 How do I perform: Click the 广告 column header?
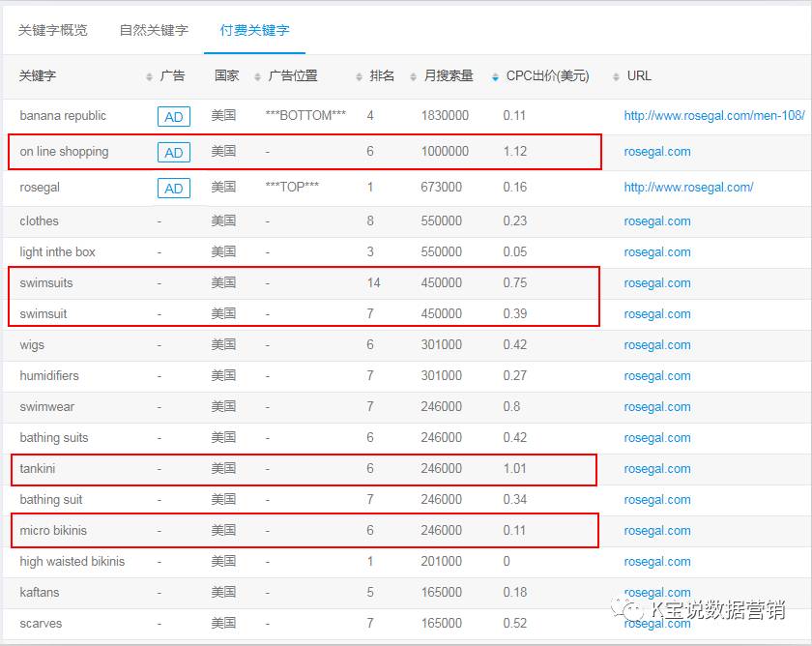click(x=172, y=76)
